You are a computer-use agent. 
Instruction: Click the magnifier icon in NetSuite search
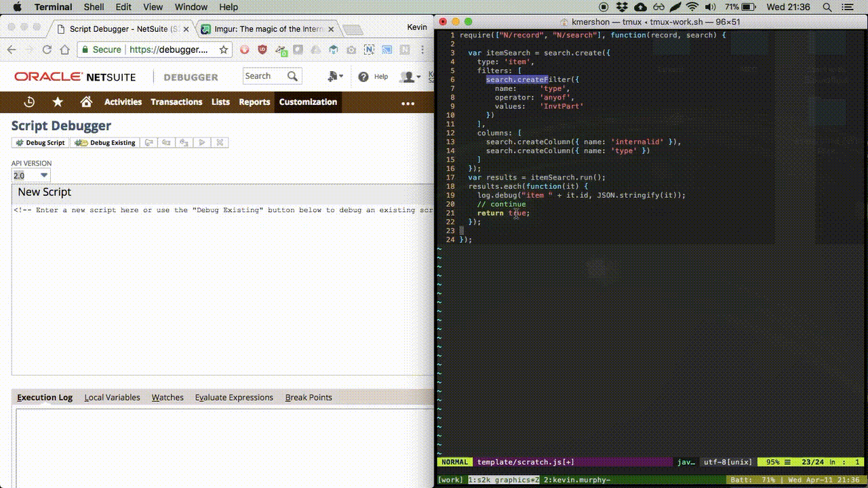pos(292,76)
